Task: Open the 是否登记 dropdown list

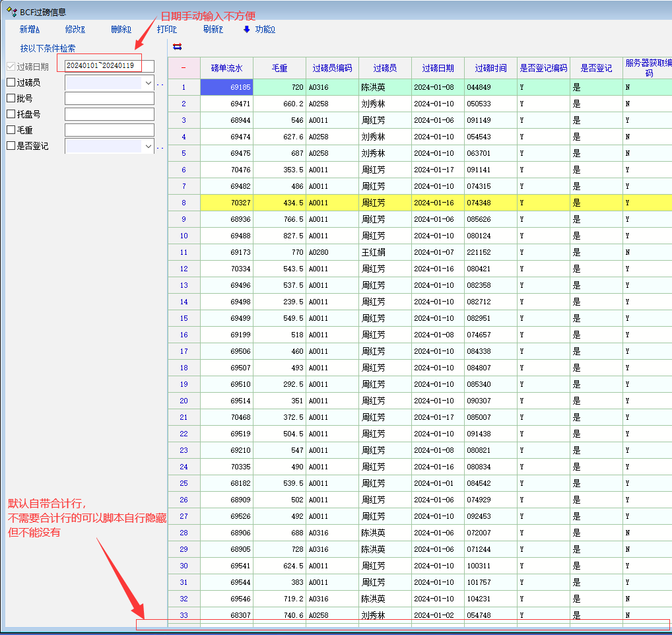Action: point(147,146)
